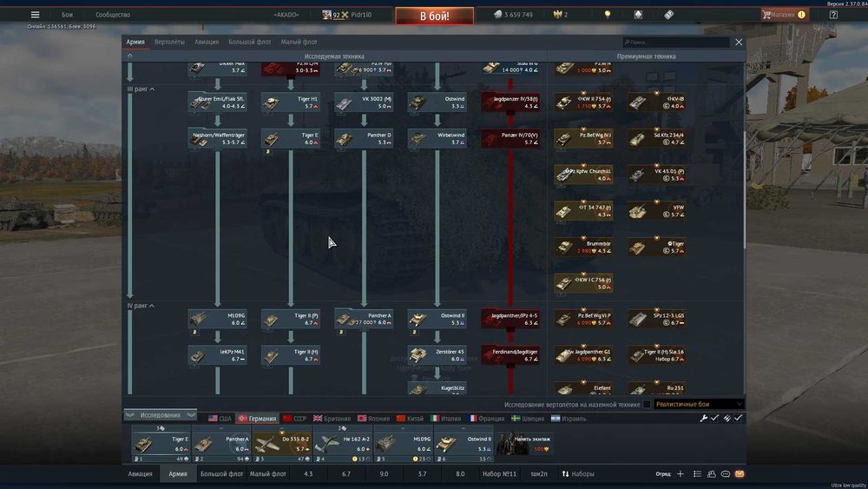Open the Реалистичные бои mode dropdown

[699, 404]
